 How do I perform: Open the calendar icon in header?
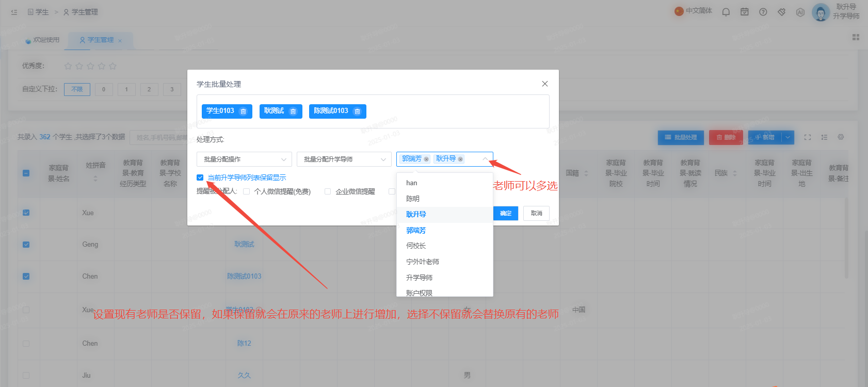click(x=745, y=12)
